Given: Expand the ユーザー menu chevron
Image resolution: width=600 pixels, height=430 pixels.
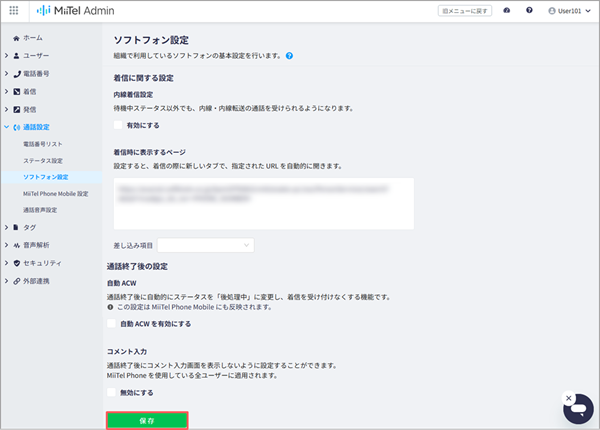Looking at the screenshot, I should click(7, 56).
